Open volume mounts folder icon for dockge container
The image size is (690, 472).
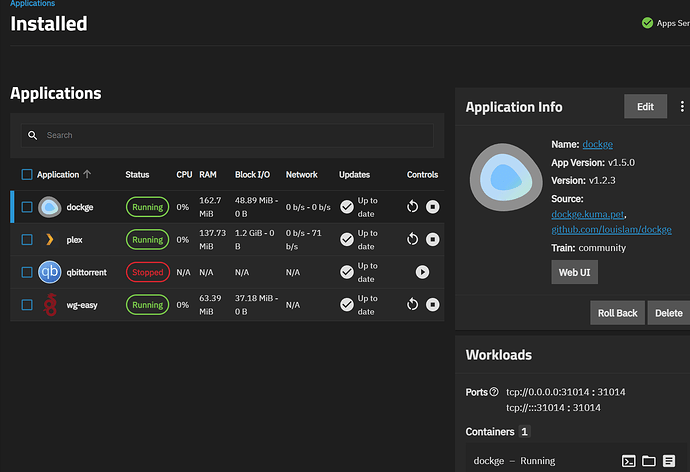pos(649,461)
